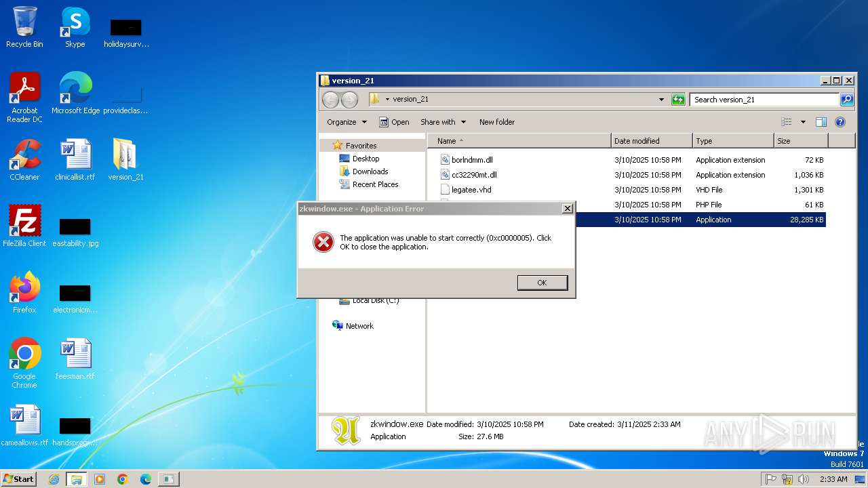The width and height of the screenshot is (868, 488).
Task: Refresh the version_21 folder view
Action: click(x=678, y=100)
